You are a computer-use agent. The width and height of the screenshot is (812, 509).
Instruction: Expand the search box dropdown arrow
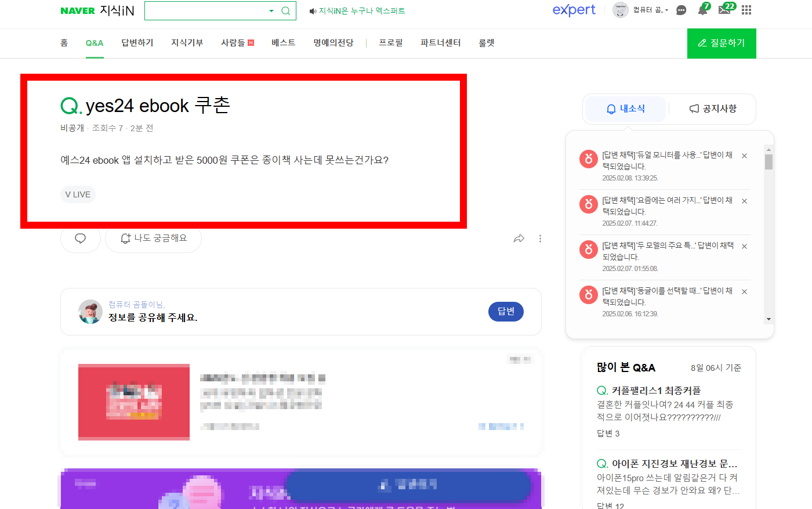271,10
